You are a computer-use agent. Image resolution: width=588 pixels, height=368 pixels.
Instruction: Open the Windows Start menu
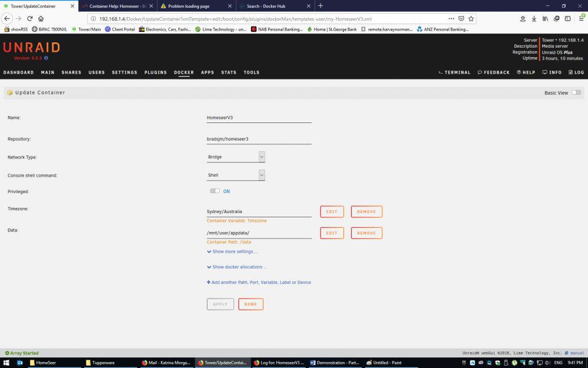(x=6, y=362)
